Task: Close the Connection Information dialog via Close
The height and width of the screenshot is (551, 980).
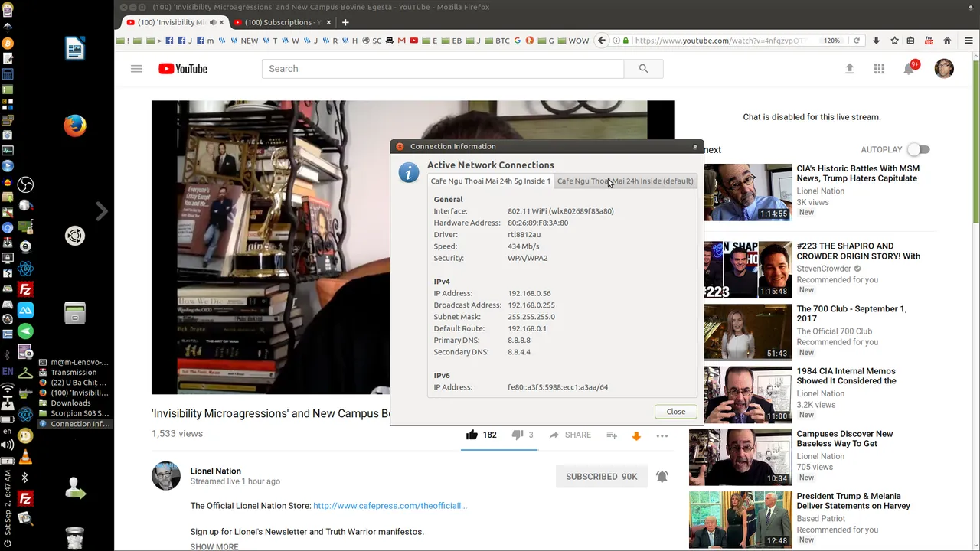Action: (676, 412)
